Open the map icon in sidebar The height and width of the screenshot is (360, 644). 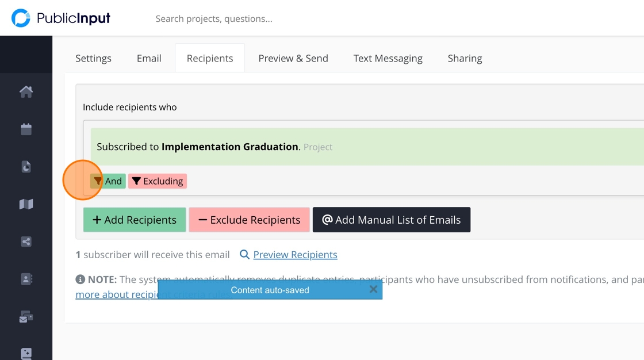(x=26, y=204)
